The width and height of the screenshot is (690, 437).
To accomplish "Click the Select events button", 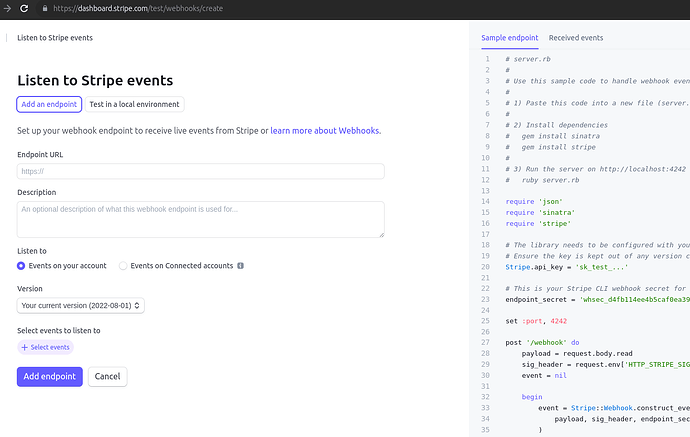I will pos(45,347).
